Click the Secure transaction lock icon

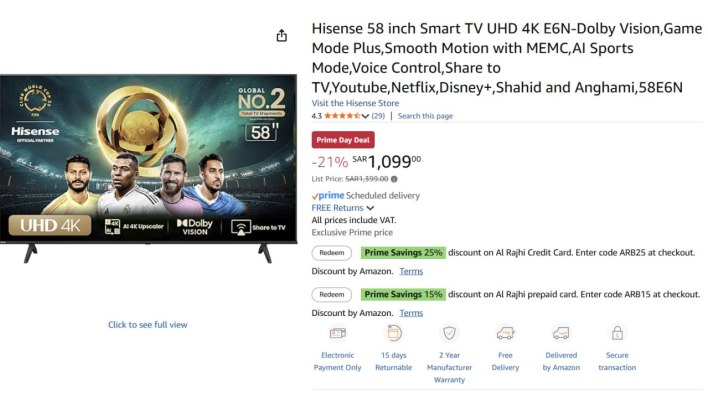617,333
